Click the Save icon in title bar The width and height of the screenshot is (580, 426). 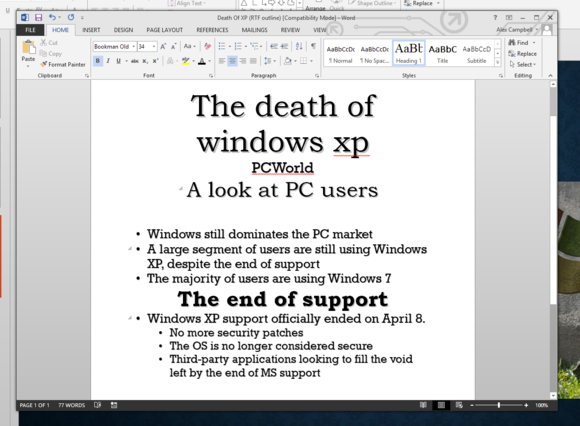[38, 17]
